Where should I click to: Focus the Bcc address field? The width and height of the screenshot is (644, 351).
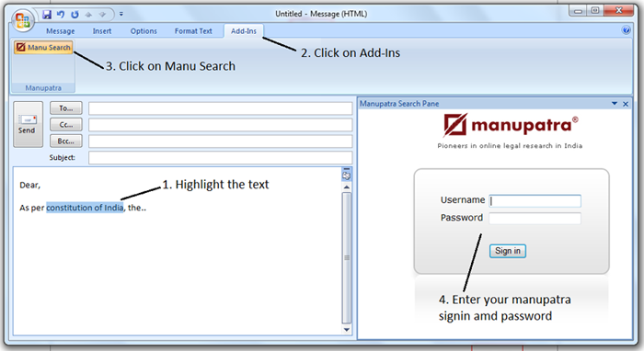click(x=220, y=142)
